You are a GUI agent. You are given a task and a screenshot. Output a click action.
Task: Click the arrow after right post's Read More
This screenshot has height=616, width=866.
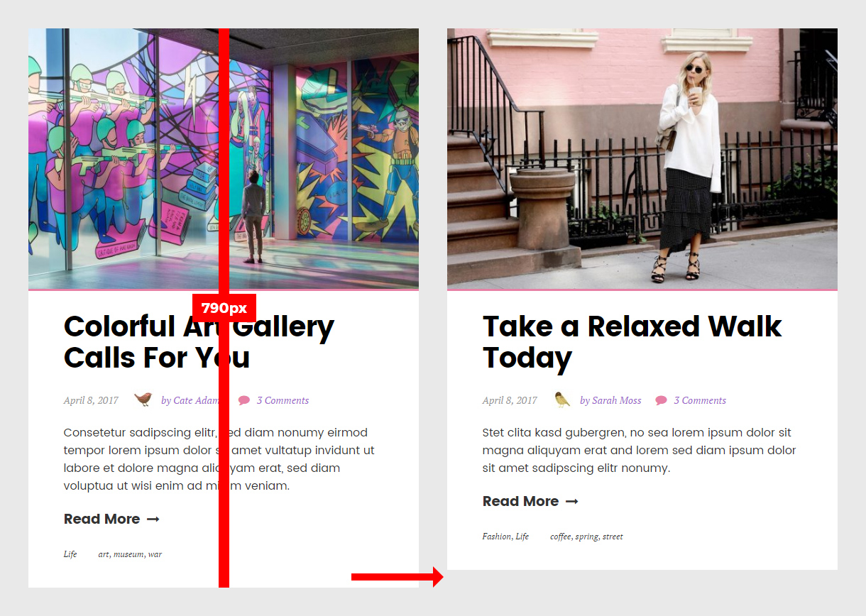(x=571, y=502)
